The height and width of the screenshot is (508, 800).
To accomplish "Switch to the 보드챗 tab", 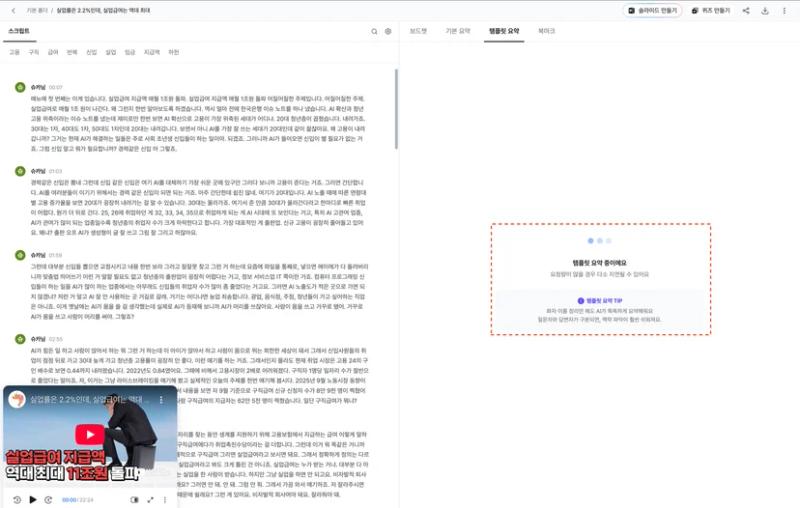I will point(418,31).
